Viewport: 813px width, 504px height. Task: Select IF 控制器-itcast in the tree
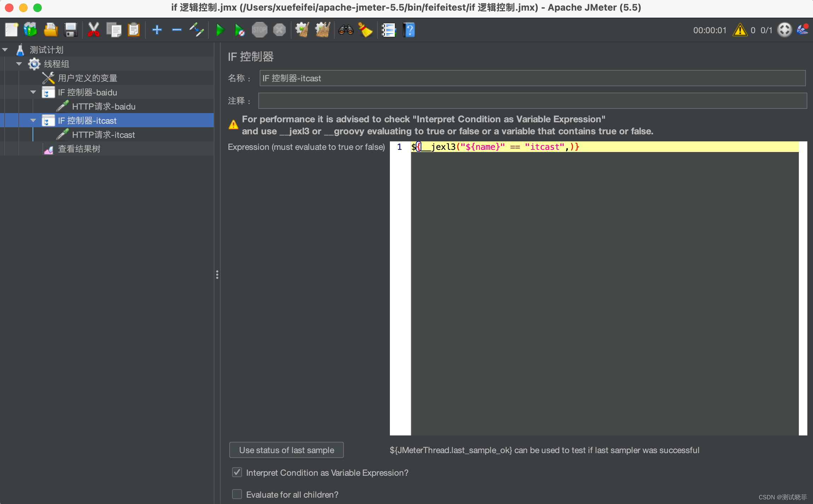tap(87, 121)
